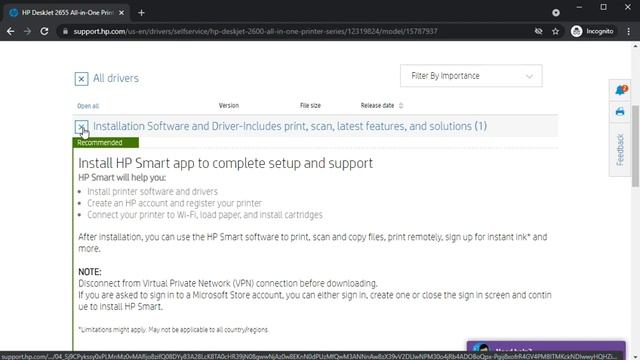Click the 'Limitations might apply' footnote
This screenshot has height=360, width=640.
click(x=173, y=330)
